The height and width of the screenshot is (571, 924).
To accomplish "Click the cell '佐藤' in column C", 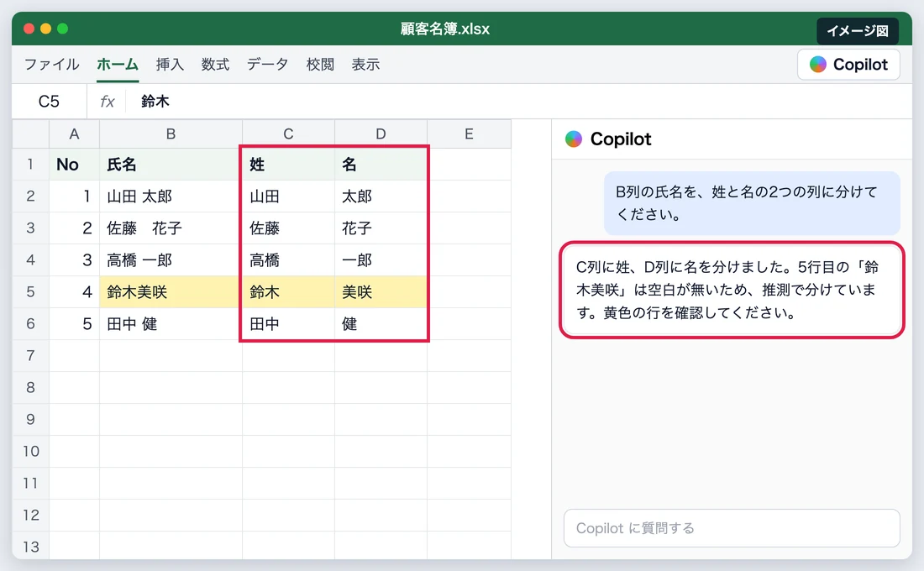I will point(288,228).
